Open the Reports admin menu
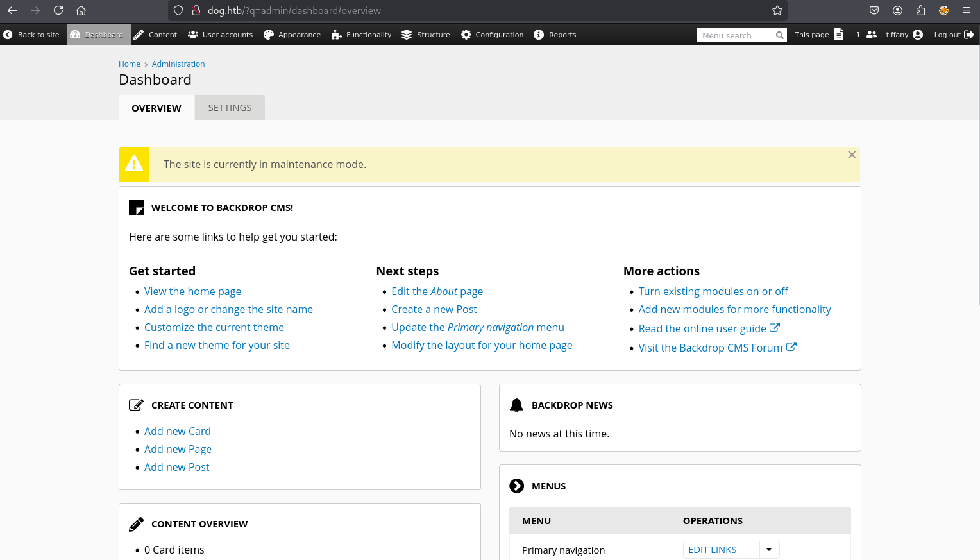 (x=555, y=35)
